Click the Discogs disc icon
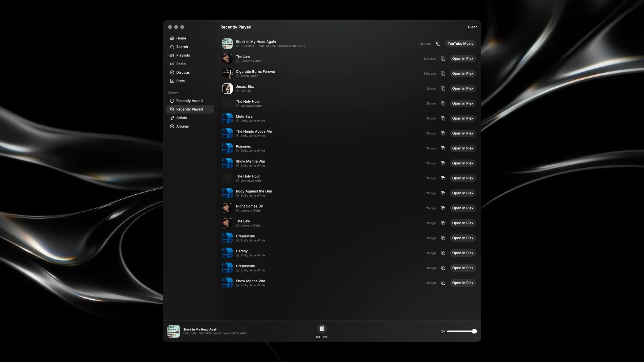This screenshot has width=644, height=362. [x=172, y=72]
